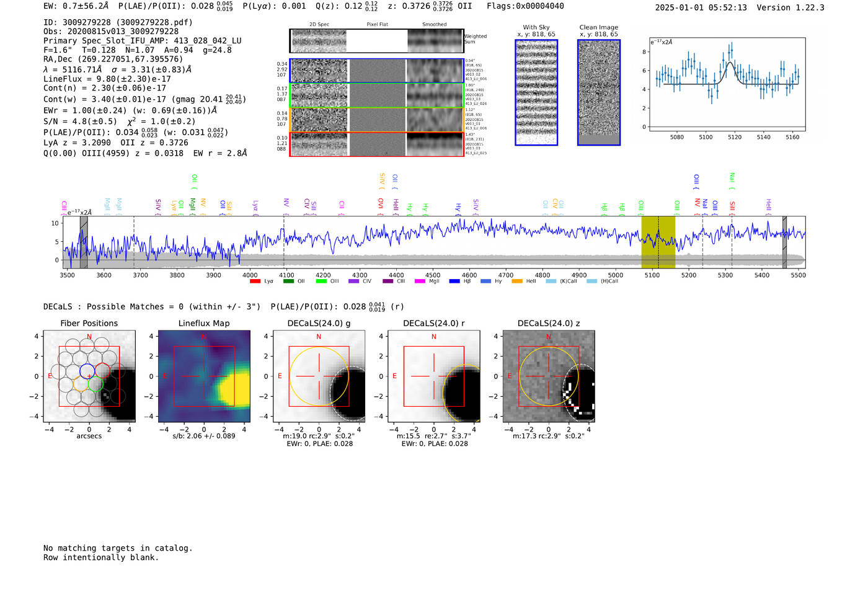Click the gray shaded band near 3540 Å
Screen dimensions: 868x591
[84, 242]
